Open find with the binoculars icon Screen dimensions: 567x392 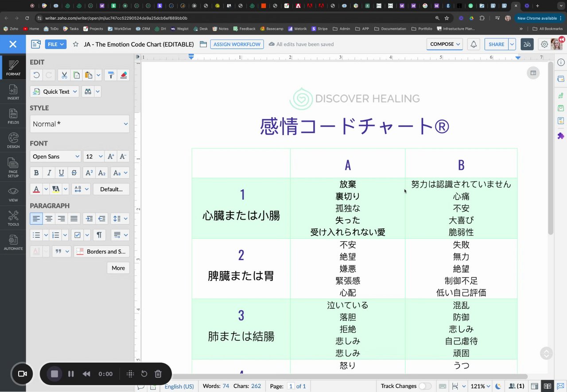pyautogui.click(x=88, y=92)
